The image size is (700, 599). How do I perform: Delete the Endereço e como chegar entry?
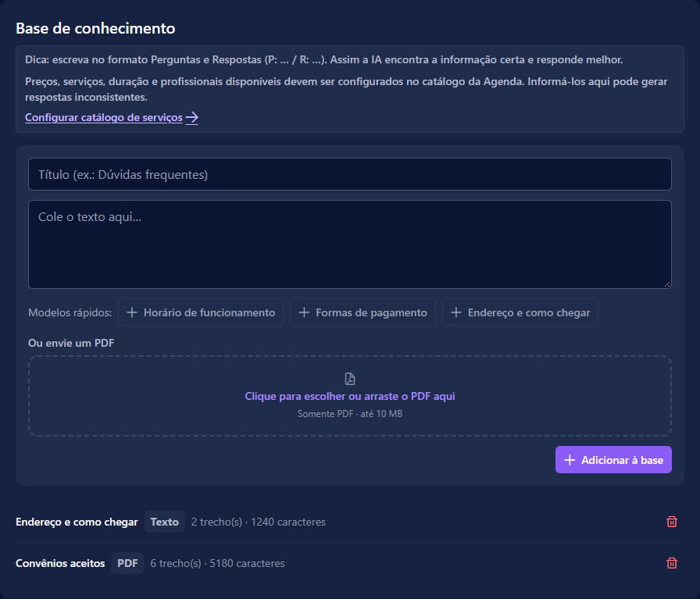671,522
